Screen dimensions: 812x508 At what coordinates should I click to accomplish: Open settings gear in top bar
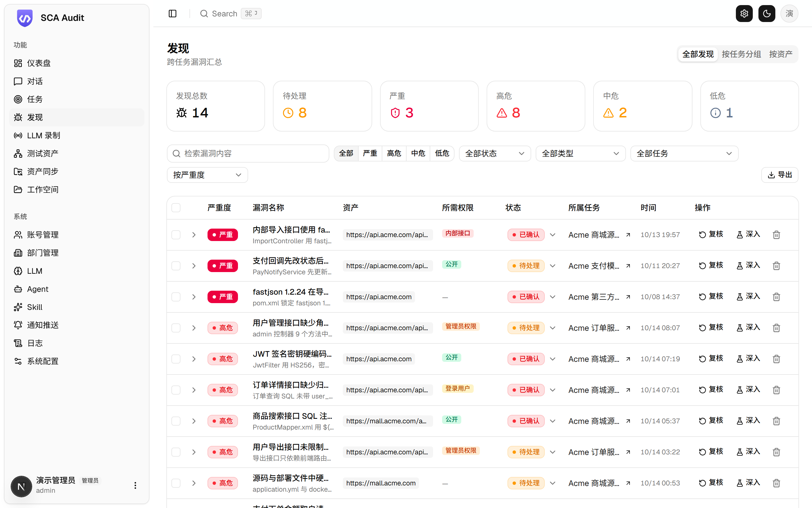(744, 14)
